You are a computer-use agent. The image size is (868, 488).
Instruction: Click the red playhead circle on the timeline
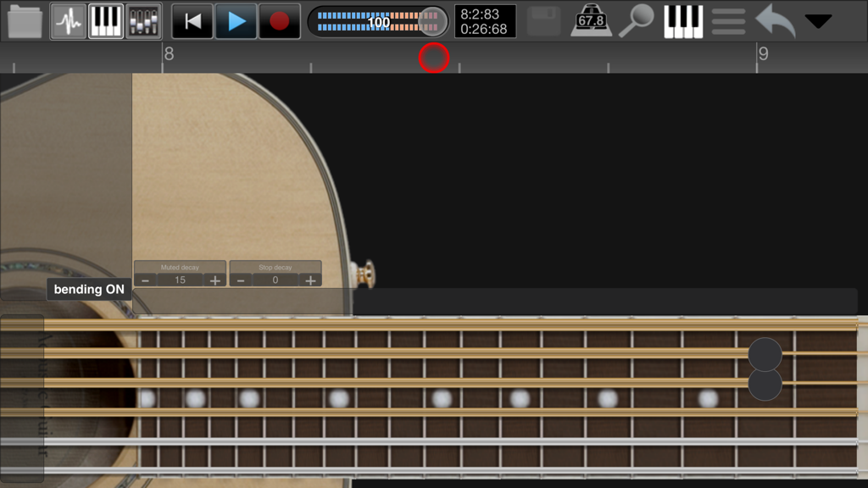[x=433, y=58]
